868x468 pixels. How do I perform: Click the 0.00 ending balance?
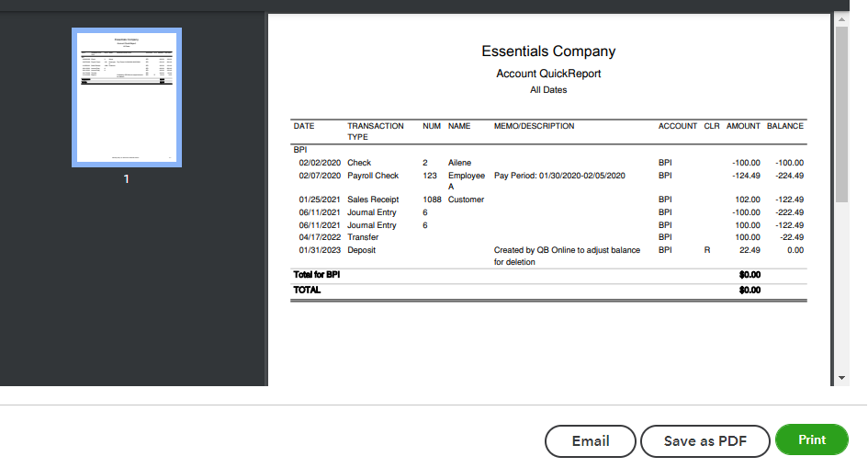pos(795,250)
